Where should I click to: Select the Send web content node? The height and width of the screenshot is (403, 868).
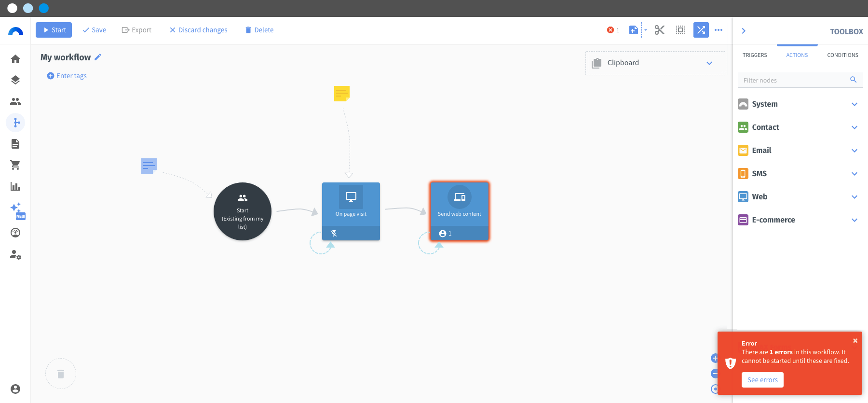[460, 211]
